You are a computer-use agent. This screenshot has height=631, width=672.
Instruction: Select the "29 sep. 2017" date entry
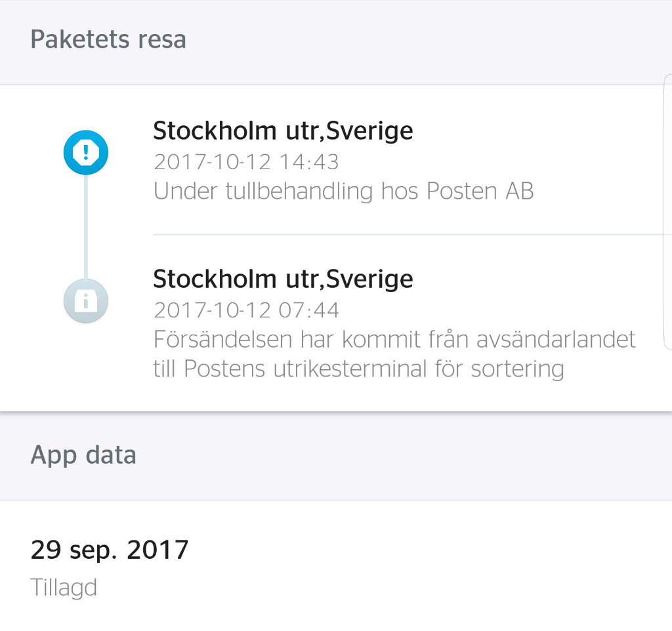point(110,550)
